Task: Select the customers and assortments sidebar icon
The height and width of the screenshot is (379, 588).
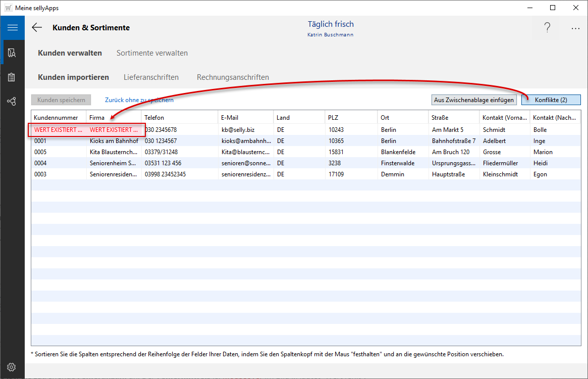Action: point(12,53)
